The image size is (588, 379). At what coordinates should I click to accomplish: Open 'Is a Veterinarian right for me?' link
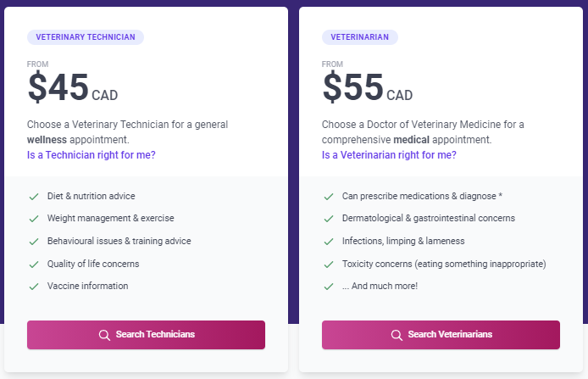click(x=389, y=155)
